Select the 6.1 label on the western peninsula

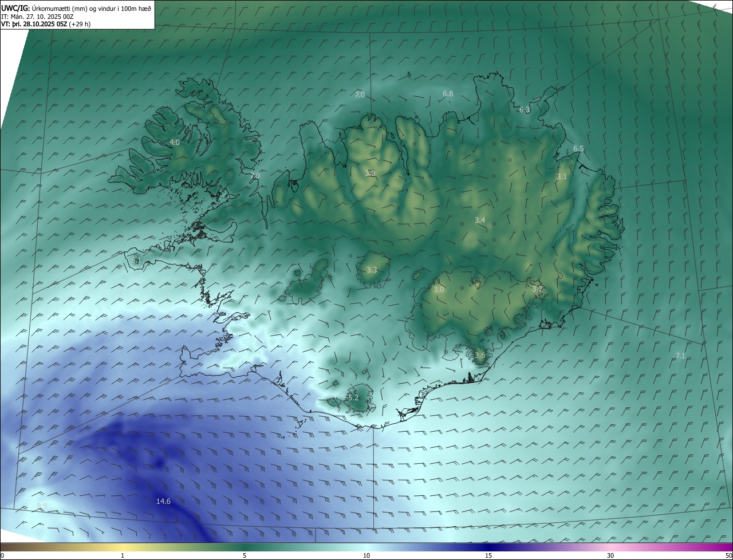(136, 261)
